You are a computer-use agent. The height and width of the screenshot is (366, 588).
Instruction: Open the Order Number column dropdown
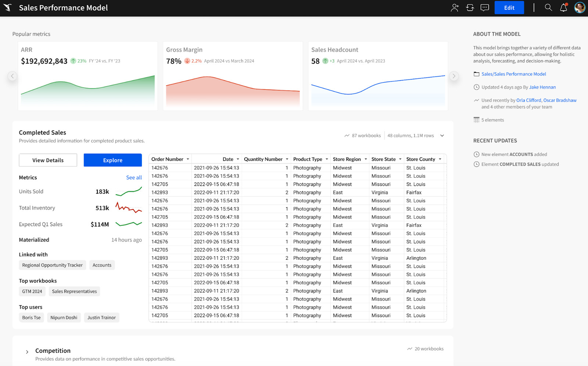pyautogui.click(x=188, y=159)
